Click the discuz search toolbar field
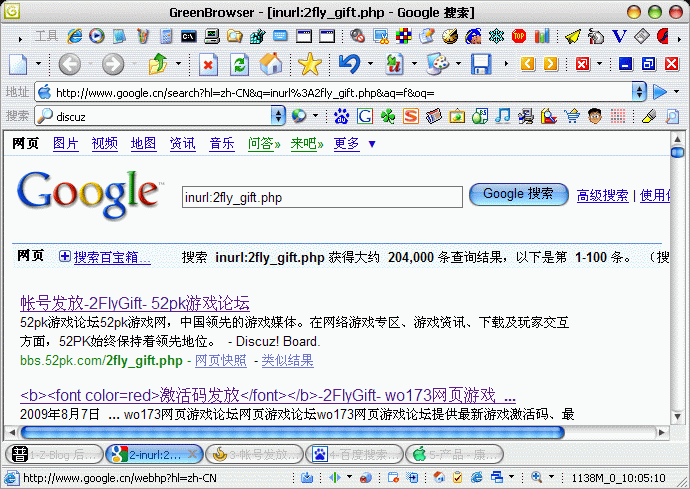 click(154, 116)
